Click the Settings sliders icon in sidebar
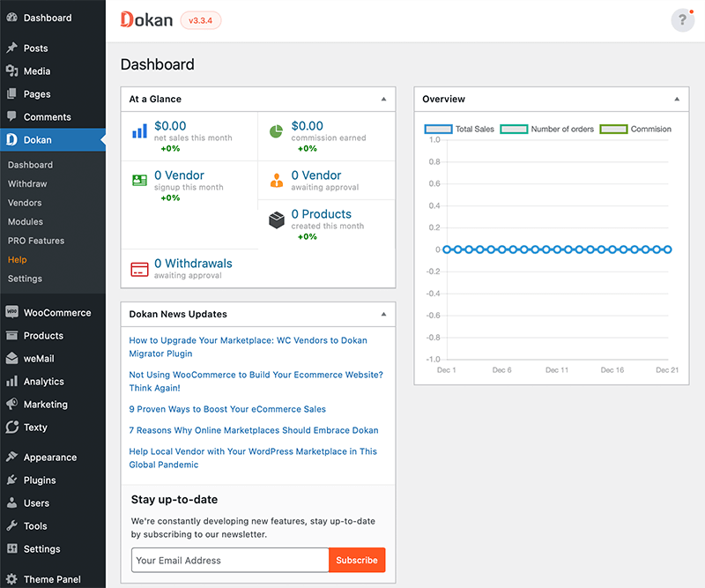This screenshot has height=588, width=705. pyautogui.click(x=11, y=548)
